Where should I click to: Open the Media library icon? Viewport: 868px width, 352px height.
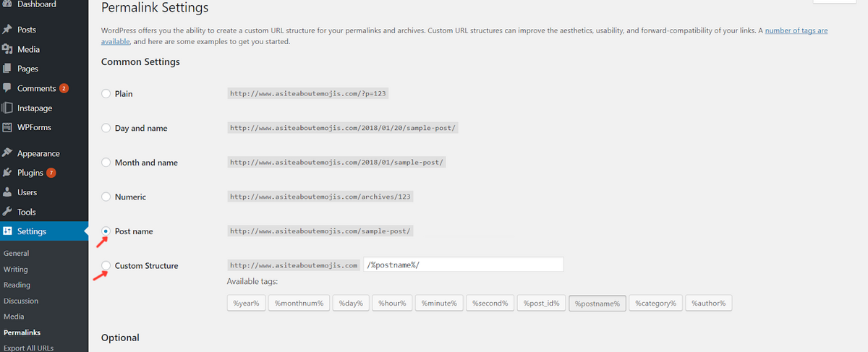click(7, 49)
